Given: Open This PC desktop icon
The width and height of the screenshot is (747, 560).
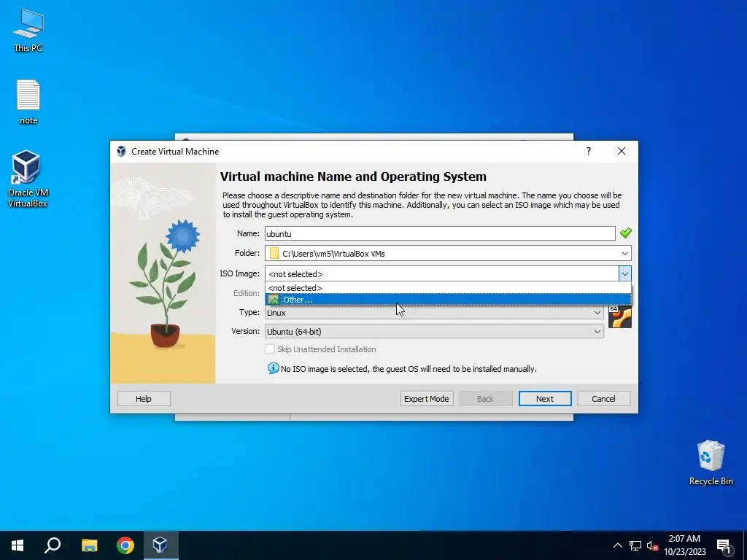Looking at the screenshot, I should 28,30.
